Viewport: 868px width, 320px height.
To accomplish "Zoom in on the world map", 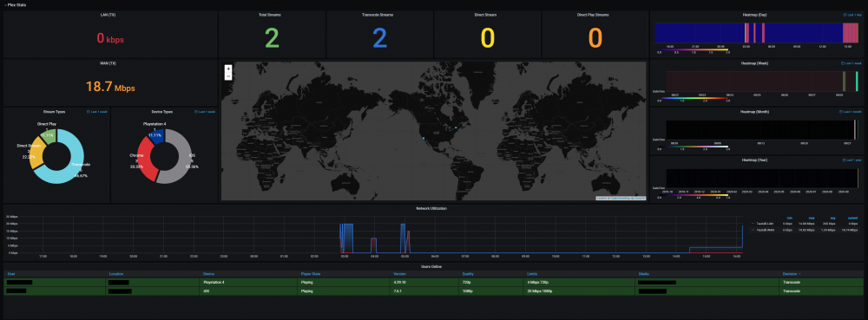I will point(228,69).
